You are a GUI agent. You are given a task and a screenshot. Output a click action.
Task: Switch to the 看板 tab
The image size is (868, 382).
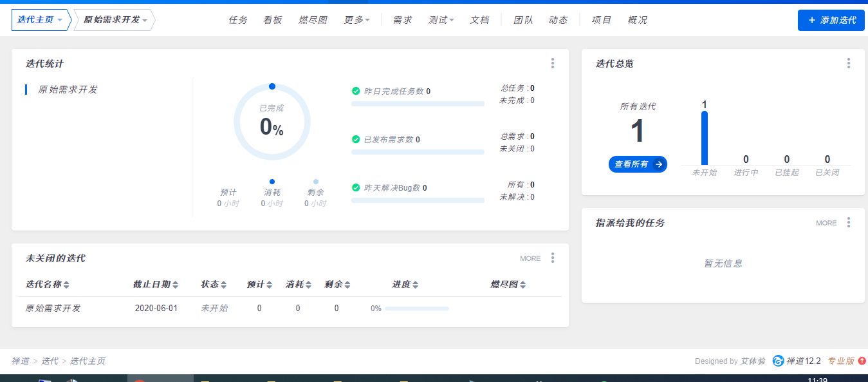pos(273,20)
